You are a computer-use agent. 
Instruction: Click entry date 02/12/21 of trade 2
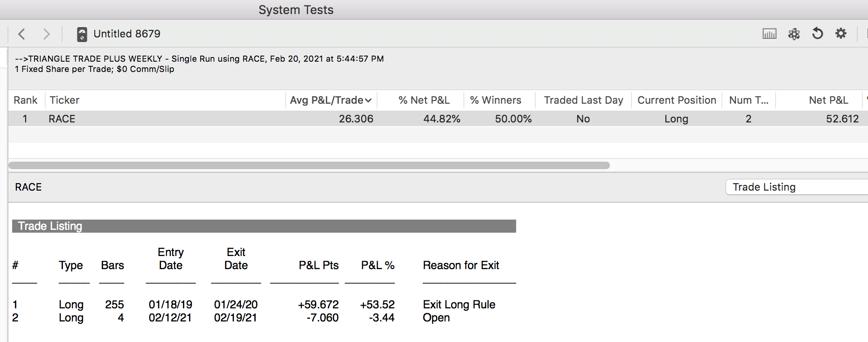click(x=170, y=318)
